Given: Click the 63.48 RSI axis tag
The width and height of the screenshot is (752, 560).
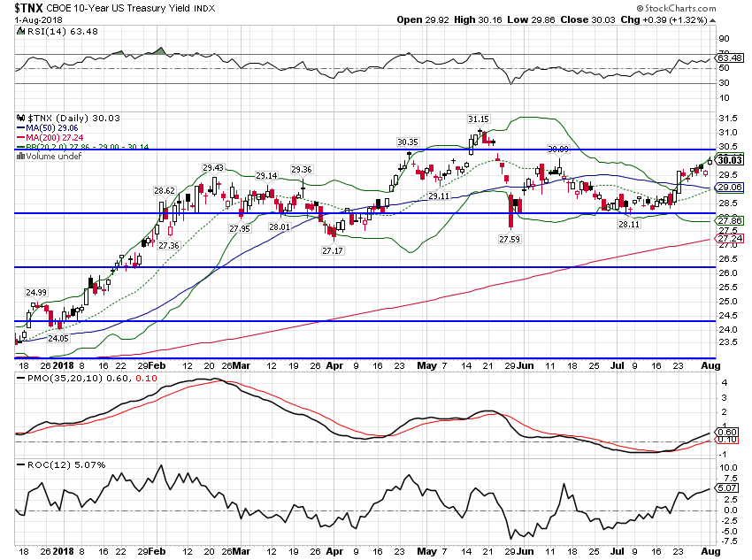Looking at the screenshot, I should pyautogui.click(x=730, y=58).
